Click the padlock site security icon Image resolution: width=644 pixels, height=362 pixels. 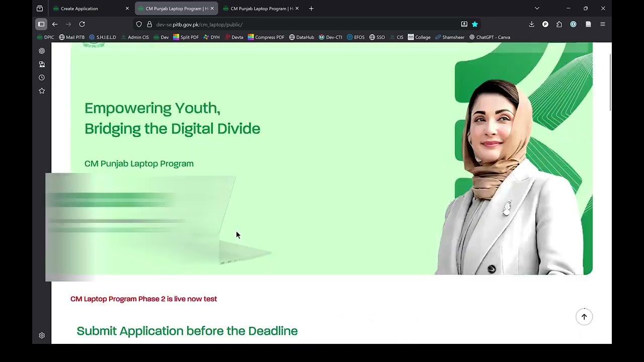[149, 24]
